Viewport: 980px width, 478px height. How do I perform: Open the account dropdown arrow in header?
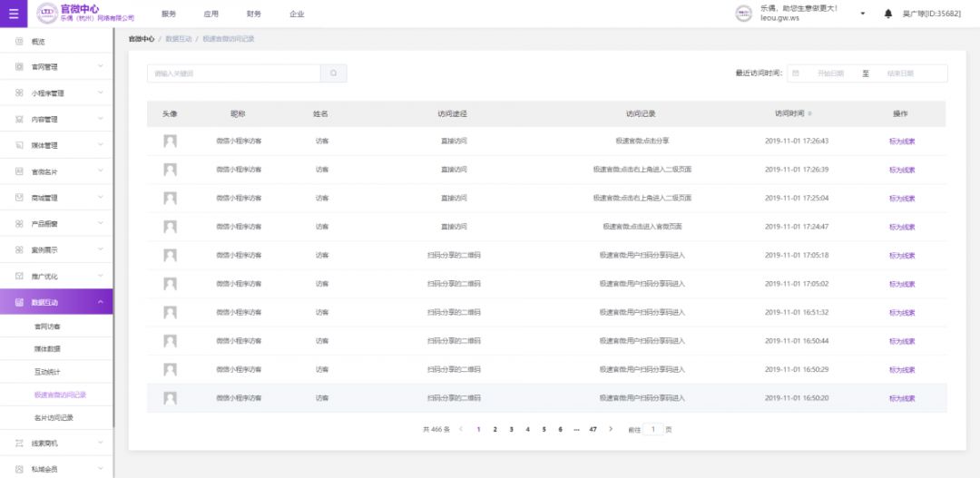pyautogui.click(x=862, y=14)
